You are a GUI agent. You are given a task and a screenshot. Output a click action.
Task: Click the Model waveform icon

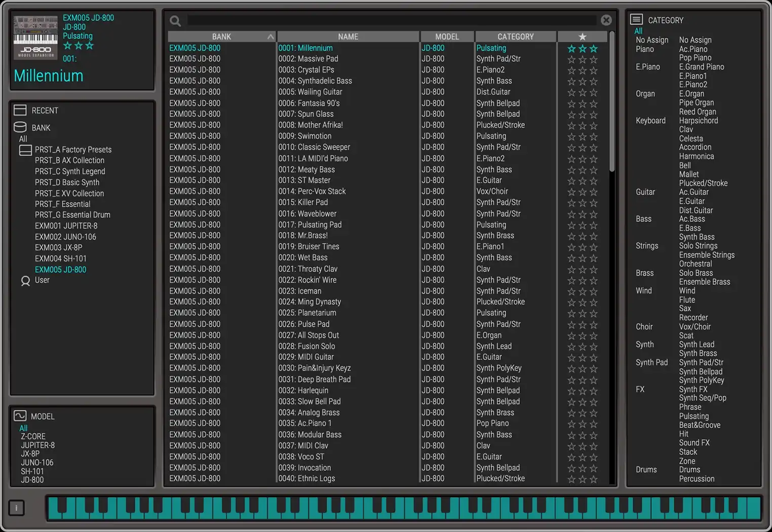point(20,416)
